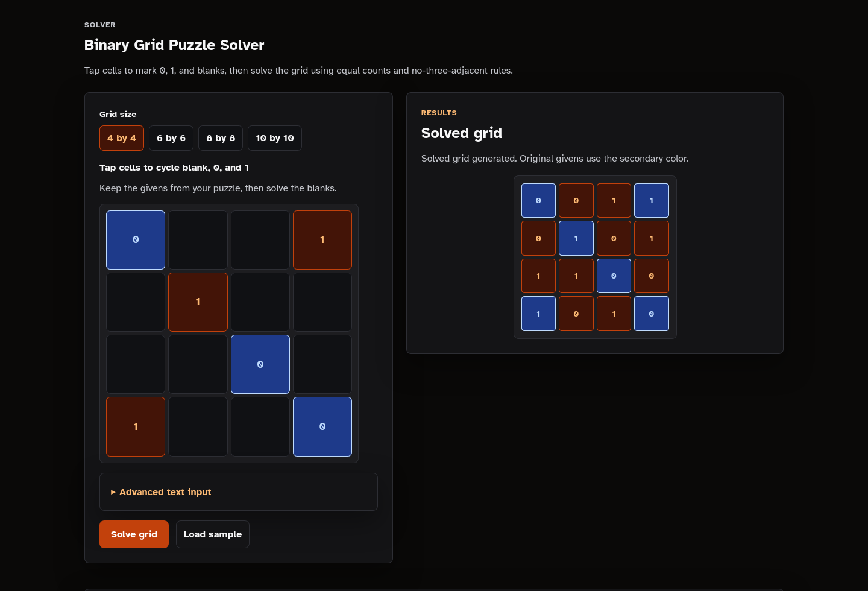Click solved grid cell row 4 column 1

(x=538, y=314)
